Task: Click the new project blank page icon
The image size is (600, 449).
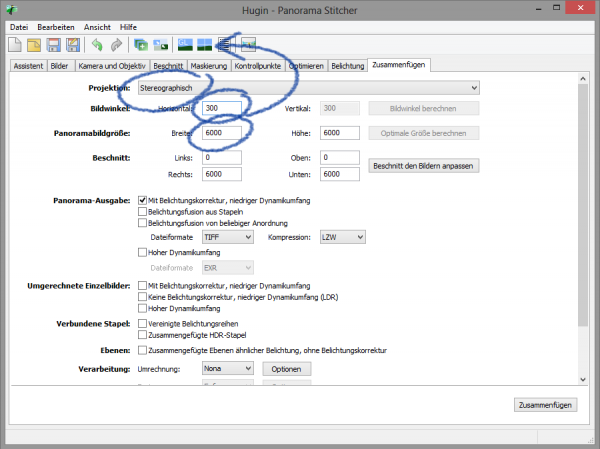Action: point(15,45)
